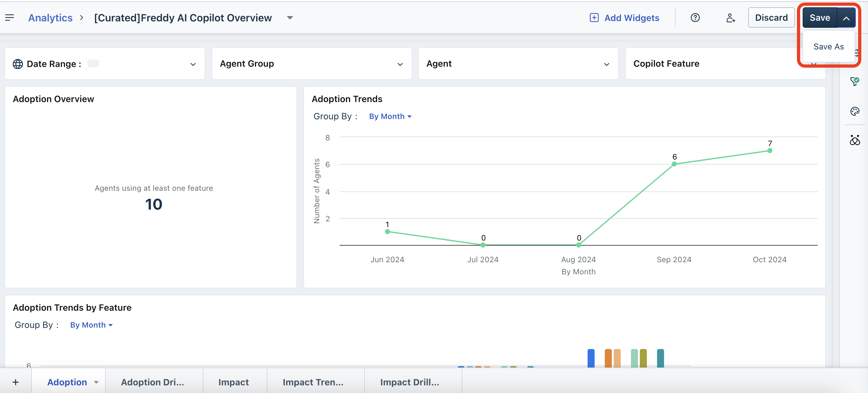Open the hamburger navigation menu icon
The image size is (868, 393).
pos(10,18)
